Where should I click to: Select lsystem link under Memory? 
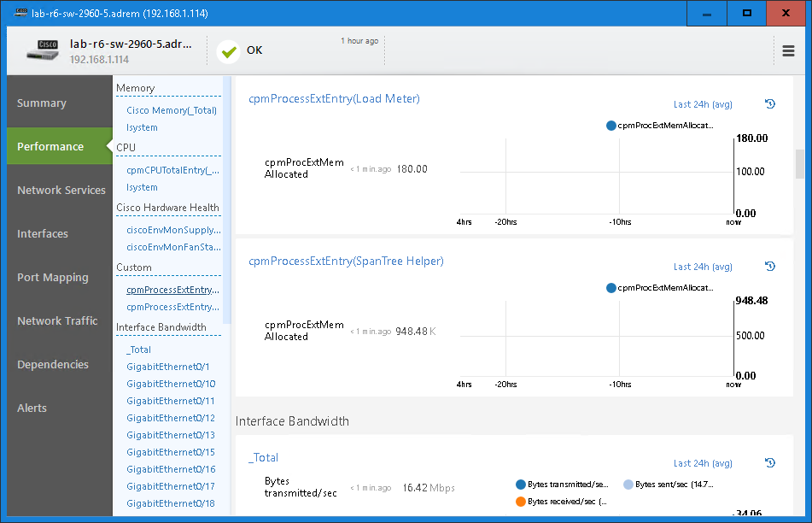[142, 127]
